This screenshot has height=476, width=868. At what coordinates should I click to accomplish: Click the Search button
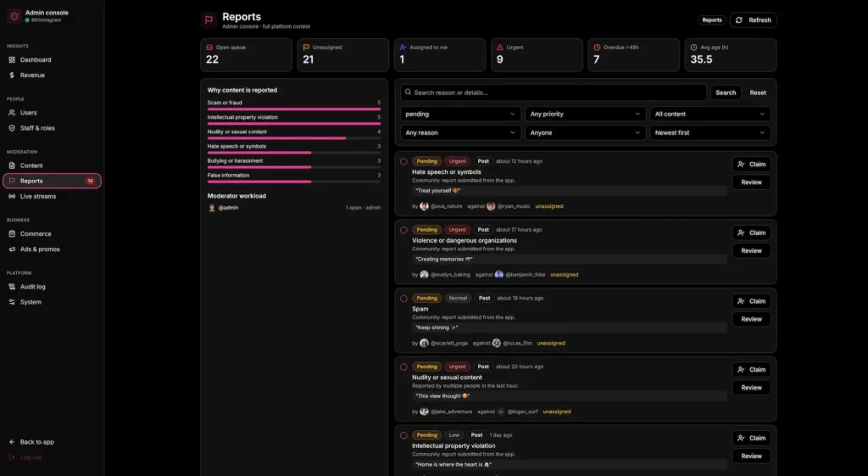coord(726,92)
